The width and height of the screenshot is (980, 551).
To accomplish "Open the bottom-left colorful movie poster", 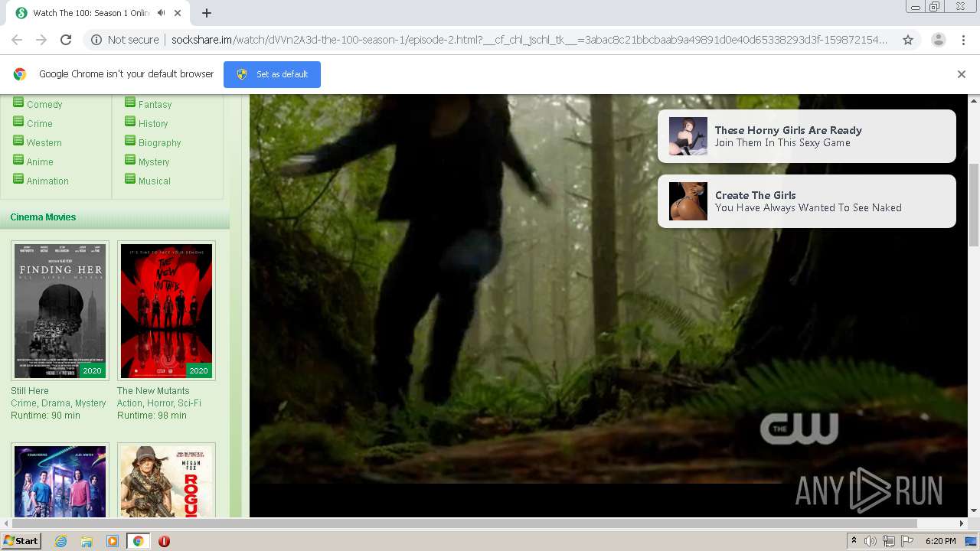I will coord(60,481).
